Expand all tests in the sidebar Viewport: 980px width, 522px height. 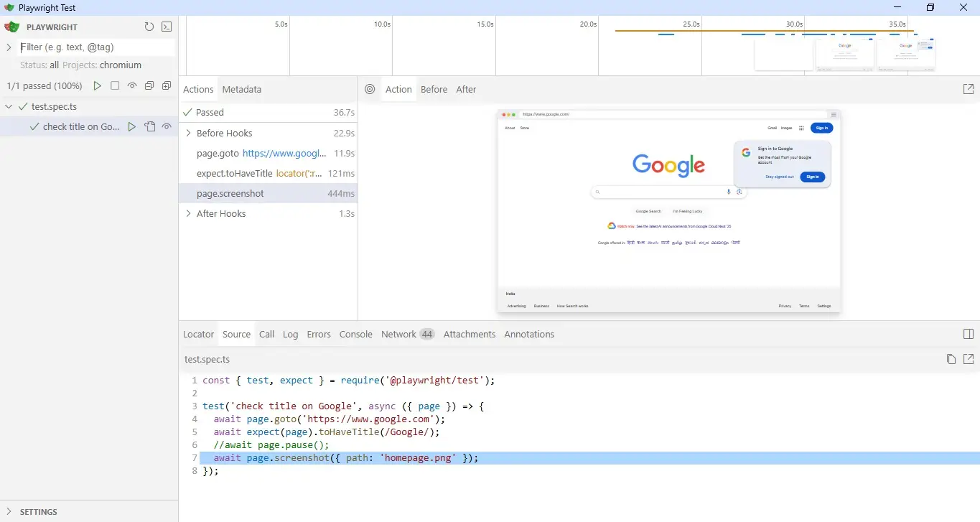[167, 86]
